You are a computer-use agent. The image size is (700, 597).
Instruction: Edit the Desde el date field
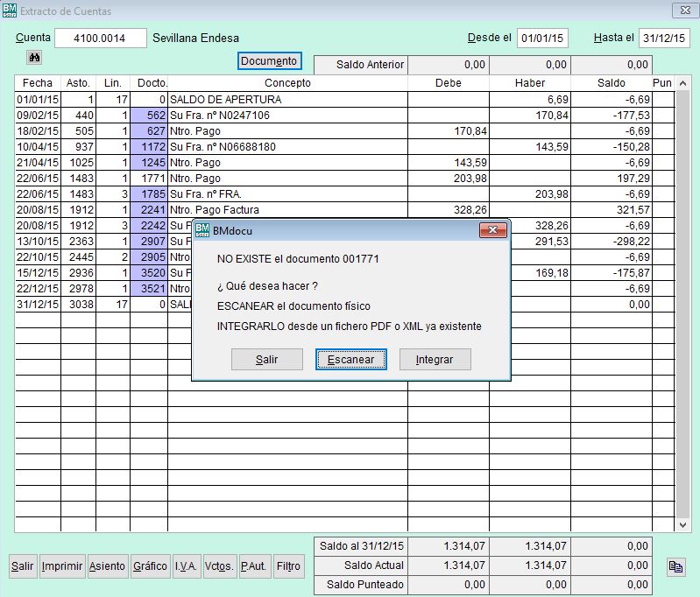[x=542, y=39]
